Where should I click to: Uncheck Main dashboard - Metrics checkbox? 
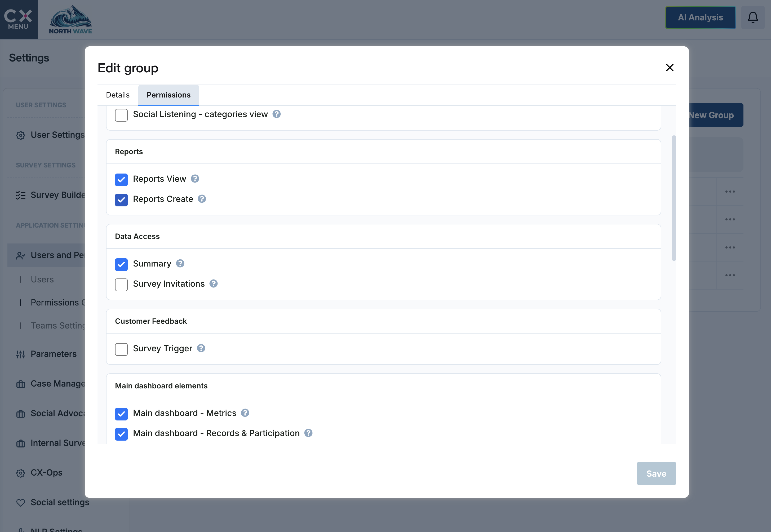(121, 414)
